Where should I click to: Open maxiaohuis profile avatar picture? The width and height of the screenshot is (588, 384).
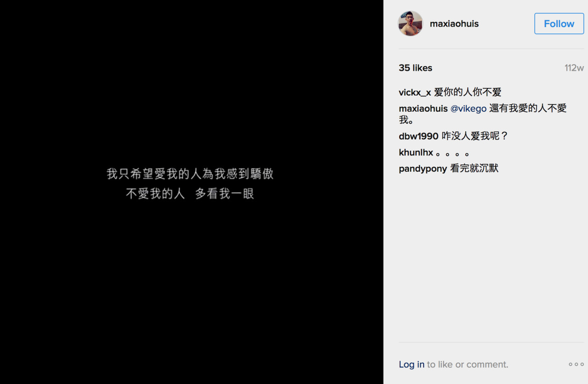pos(410,23)
